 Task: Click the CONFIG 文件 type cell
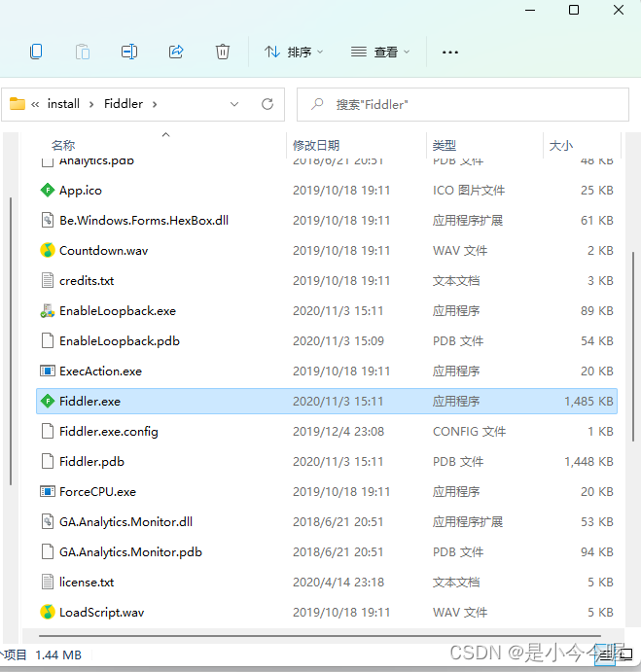[x=469, y=431]
